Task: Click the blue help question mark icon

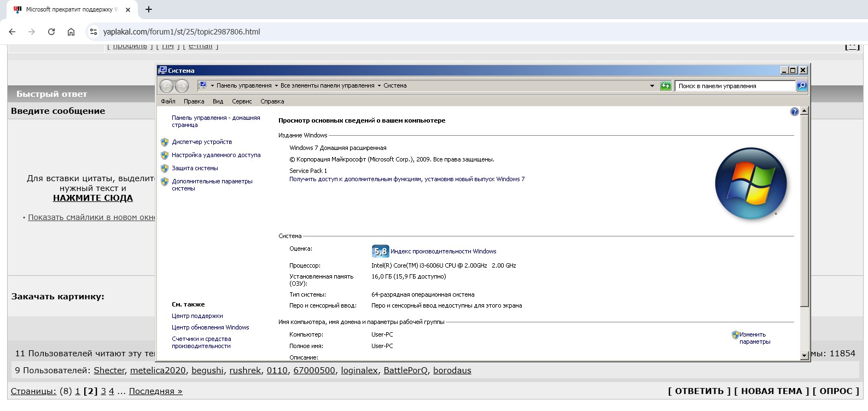Action: pyautogui.click(x=795, y=112)
